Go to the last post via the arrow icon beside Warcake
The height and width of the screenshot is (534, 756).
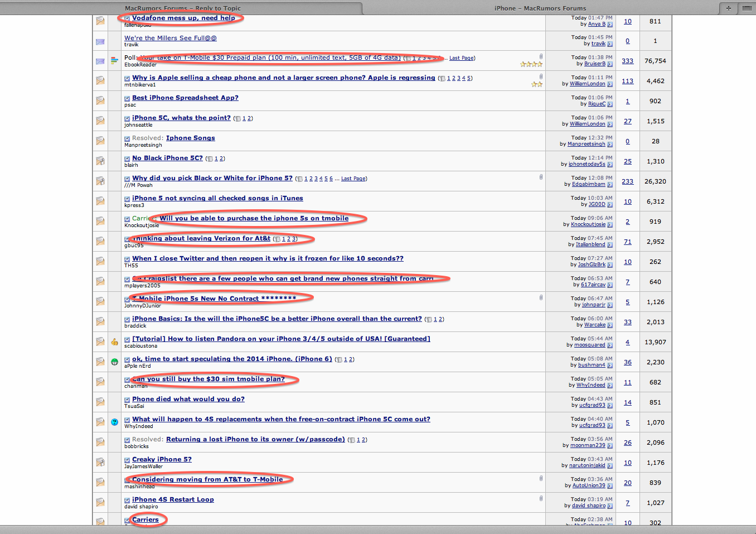click(x=610, y=325)
